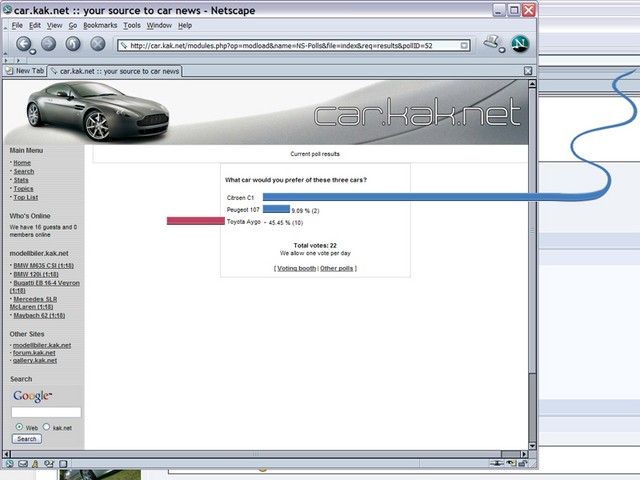
Task: Open the Help menu
Action: pos(185,25)
